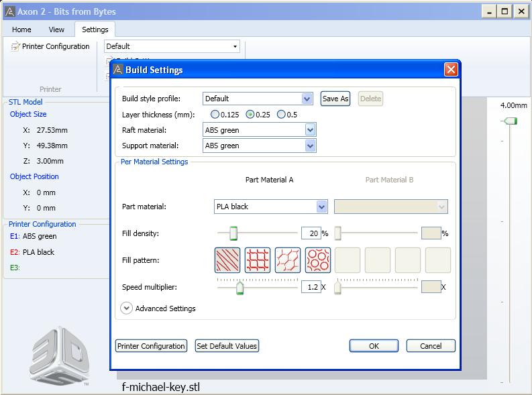Click the X: 27.53mm size value

click(x=46, y=130)
